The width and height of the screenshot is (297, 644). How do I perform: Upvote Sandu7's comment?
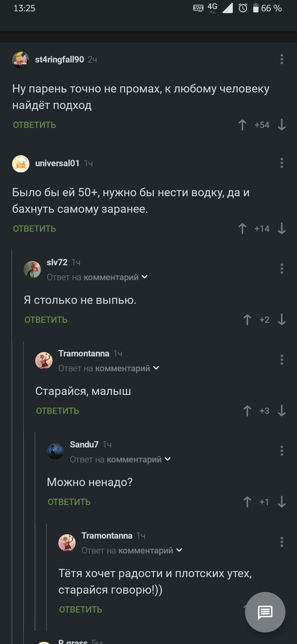[247, 502]
